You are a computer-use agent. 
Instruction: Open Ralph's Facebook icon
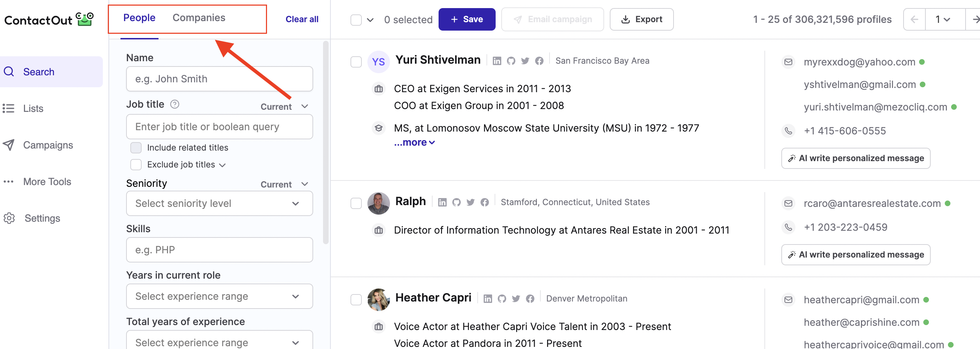tap(484, 202)
